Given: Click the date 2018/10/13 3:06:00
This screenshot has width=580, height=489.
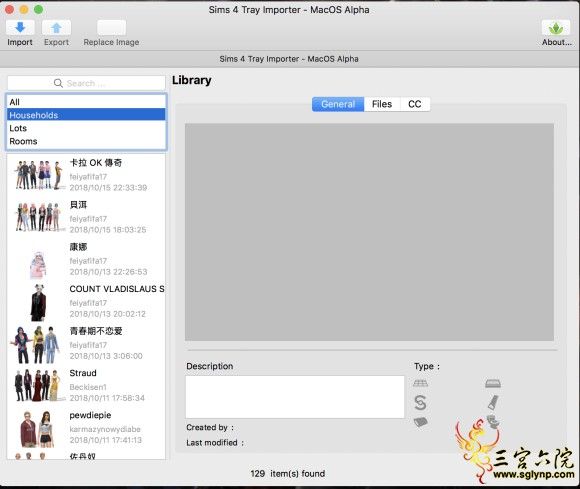Looking at the screenshot, I should pos(106,356).
